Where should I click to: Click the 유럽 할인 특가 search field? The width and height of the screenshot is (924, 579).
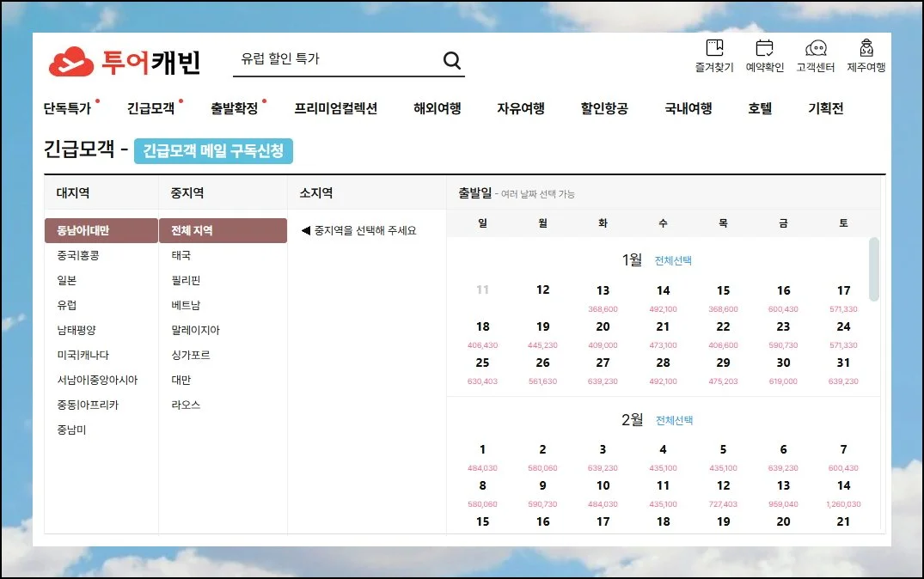point(335,59)
